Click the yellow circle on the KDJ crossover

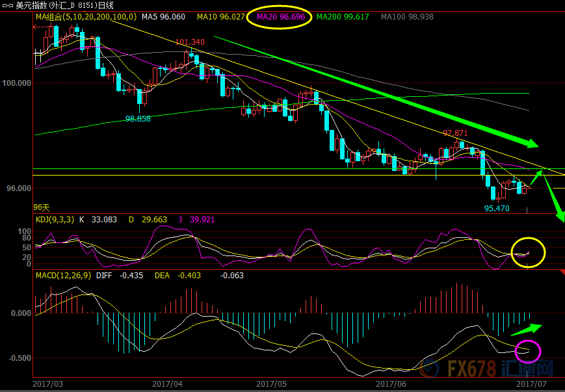528,252
